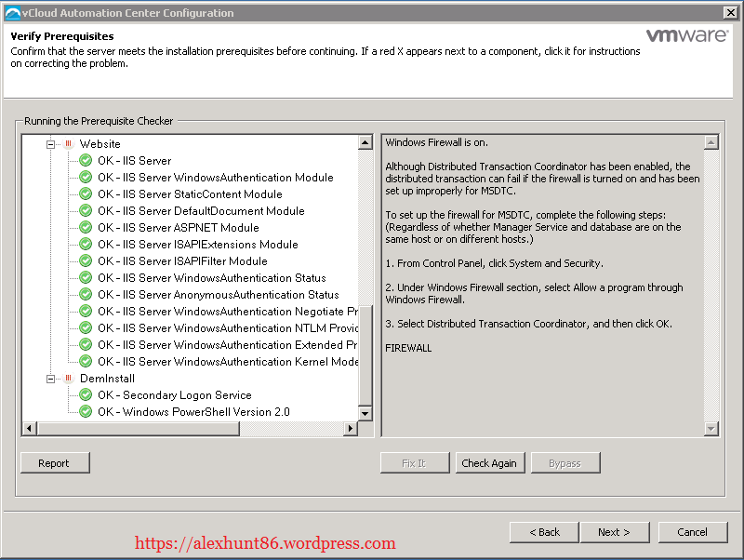Click the Bypass button
Image resolution: width=744 pixels, height=560 pixels.
click(565, 462)
